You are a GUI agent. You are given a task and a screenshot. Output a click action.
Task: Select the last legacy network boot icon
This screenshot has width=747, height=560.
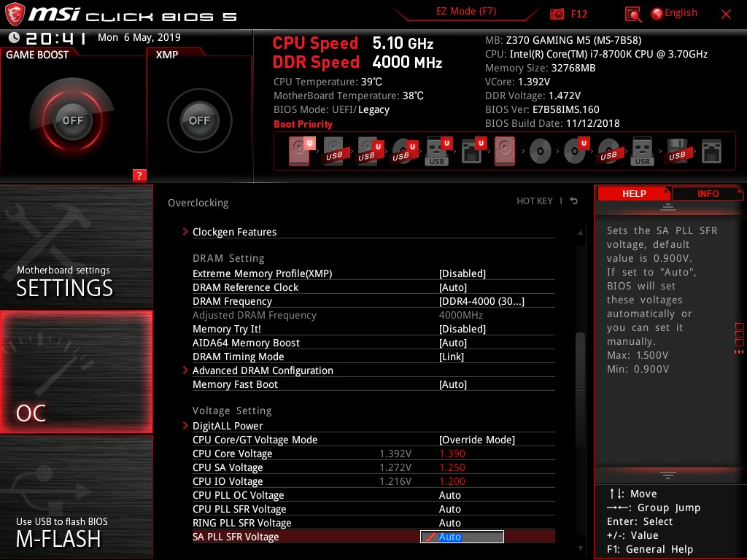coord(712,152)
